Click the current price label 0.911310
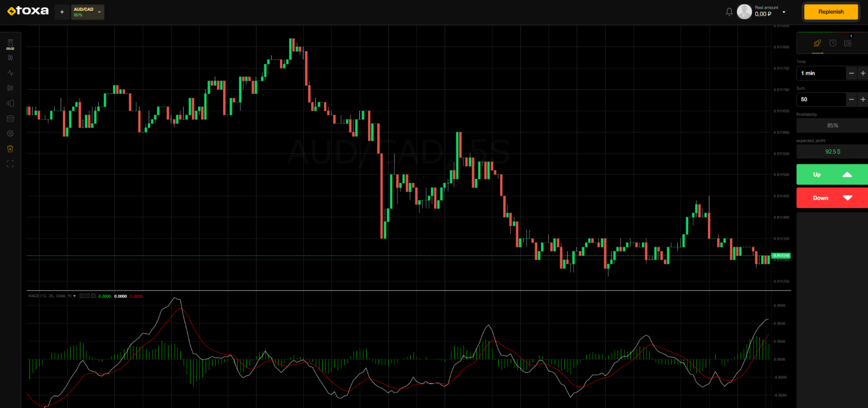The height and width of the screenshot is (408, 868). coord(781,256)
